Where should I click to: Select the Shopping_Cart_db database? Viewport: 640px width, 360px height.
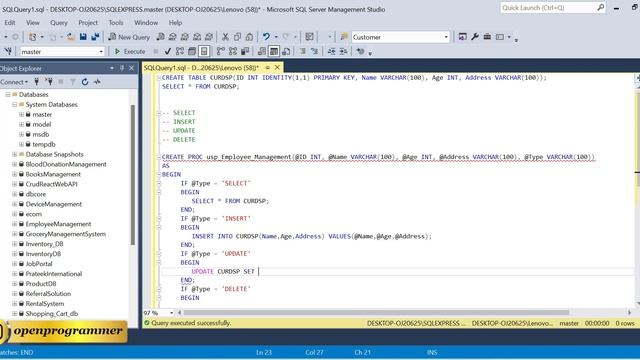51,314
